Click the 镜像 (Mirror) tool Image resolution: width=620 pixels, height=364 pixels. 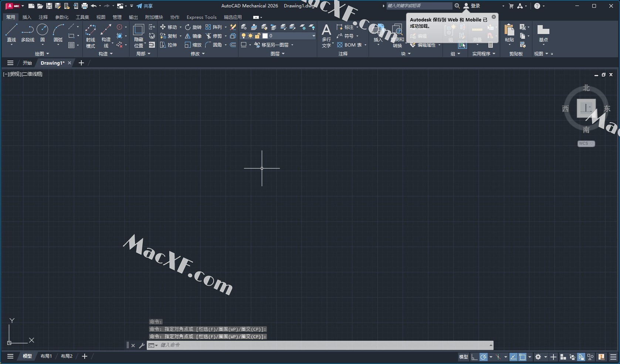[x=193, y=36]
